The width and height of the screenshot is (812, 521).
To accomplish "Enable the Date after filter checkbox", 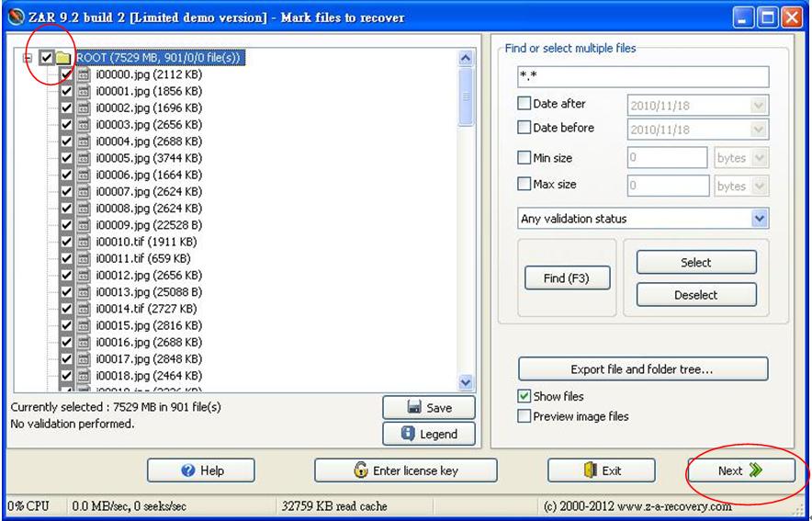I will [x=524, y=104].
